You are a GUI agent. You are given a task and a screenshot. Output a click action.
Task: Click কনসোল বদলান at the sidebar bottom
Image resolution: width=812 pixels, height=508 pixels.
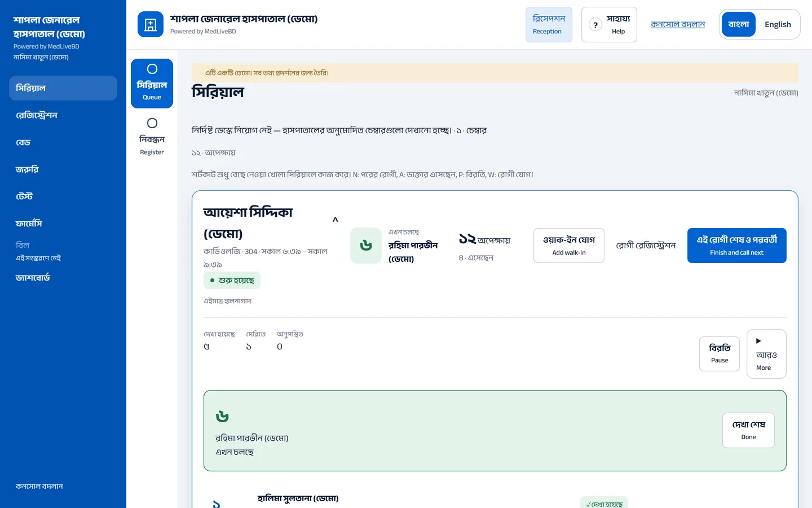tap(39, 486)
